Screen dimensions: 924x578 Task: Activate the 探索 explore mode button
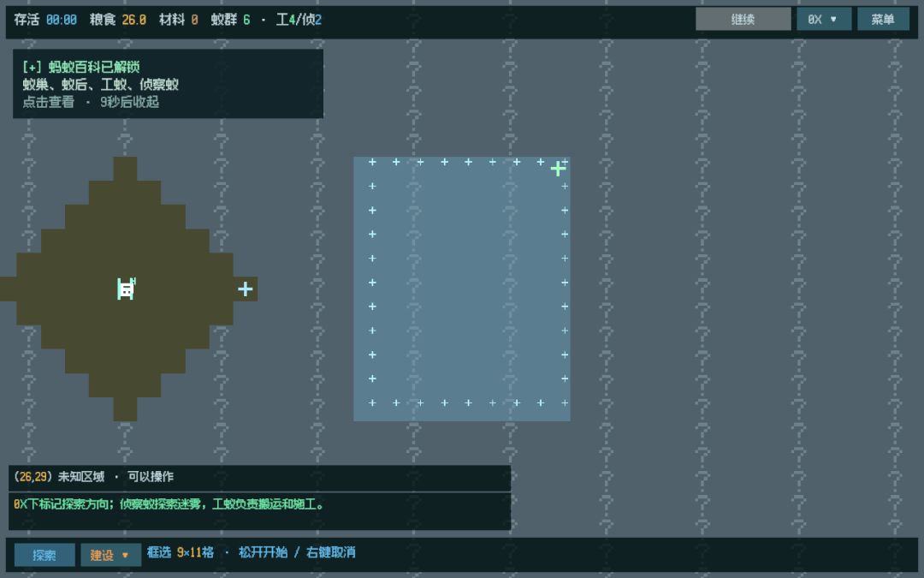tap(44, 555)
